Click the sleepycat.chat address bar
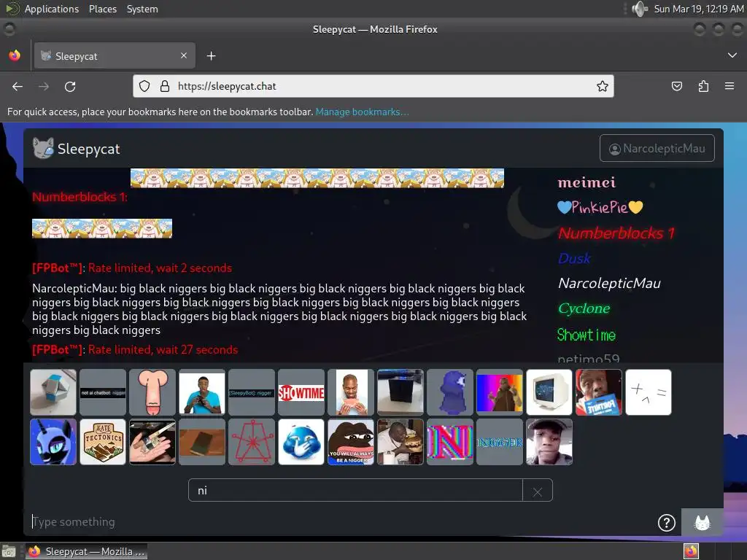 coord(373,86)
